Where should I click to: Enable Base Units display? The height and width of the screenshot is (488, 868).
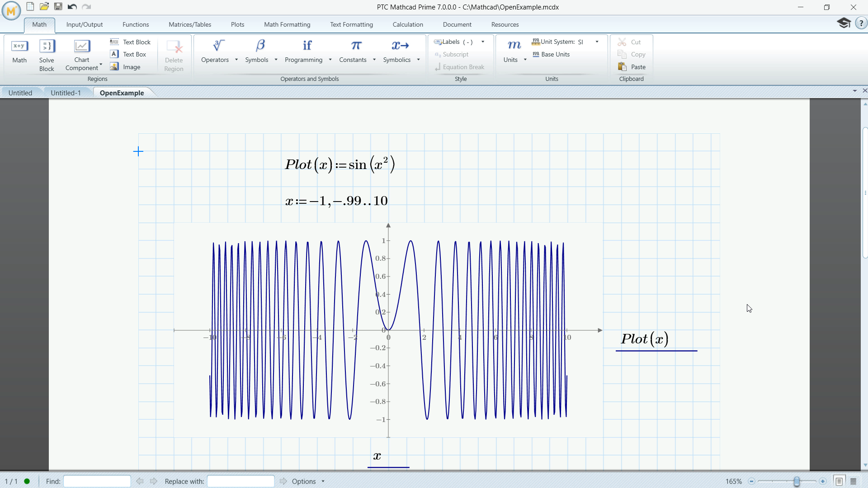551,54
